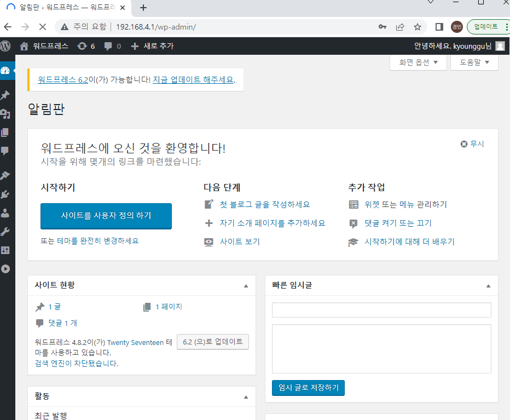Image resolution: width=510 pixels, height=420 pixels.
Task: Click the Twenty Seventeen theme link
Action: tap(135, 342)
